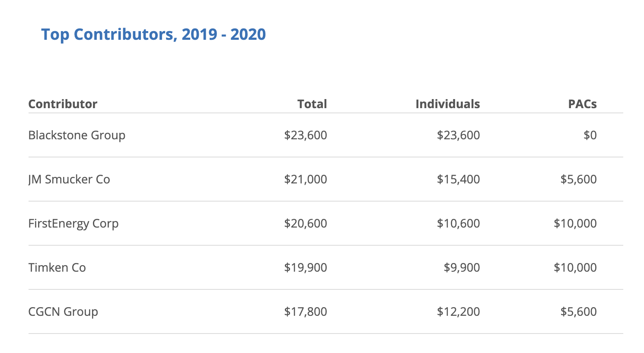Click Blackstone Group's $0 PACs value
This screenshot has width=644, height=353.
(x=590, y=135)
